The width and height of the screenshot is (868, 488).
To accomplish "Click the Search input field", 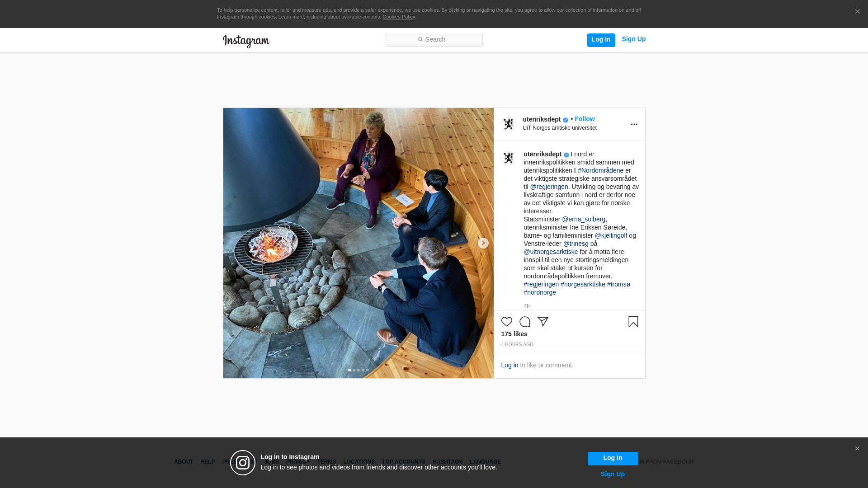I will [434, 40].
